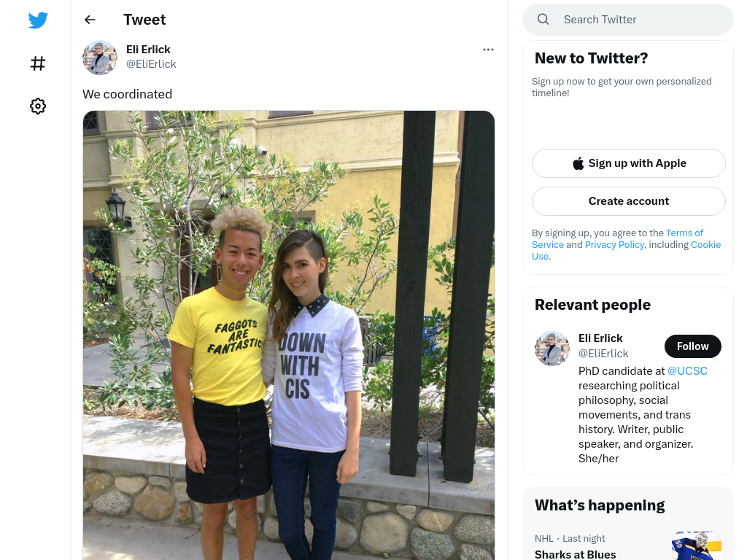This screenshot has height=560, width=747.
Task: Click Eli Erlick's avatar on the tweet
Action: [x=99, y=58]
